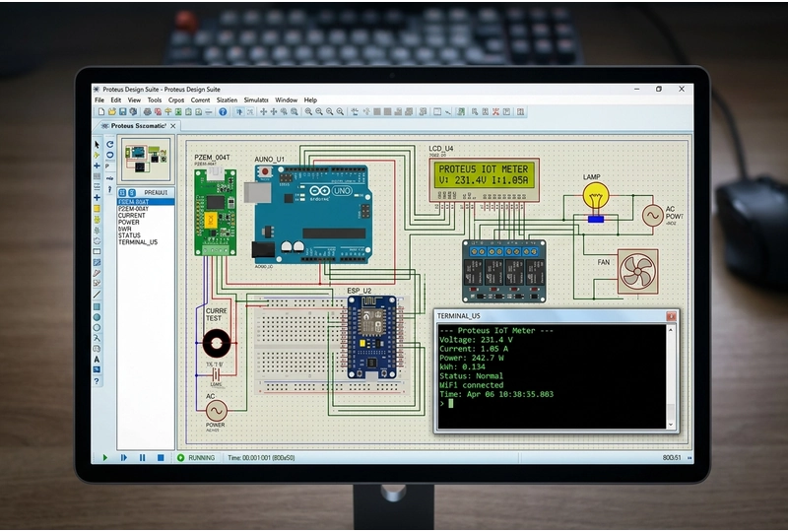Select the outlined rectangle tool in left toolbar
This screenshot has height=532, width=788.
97,251
